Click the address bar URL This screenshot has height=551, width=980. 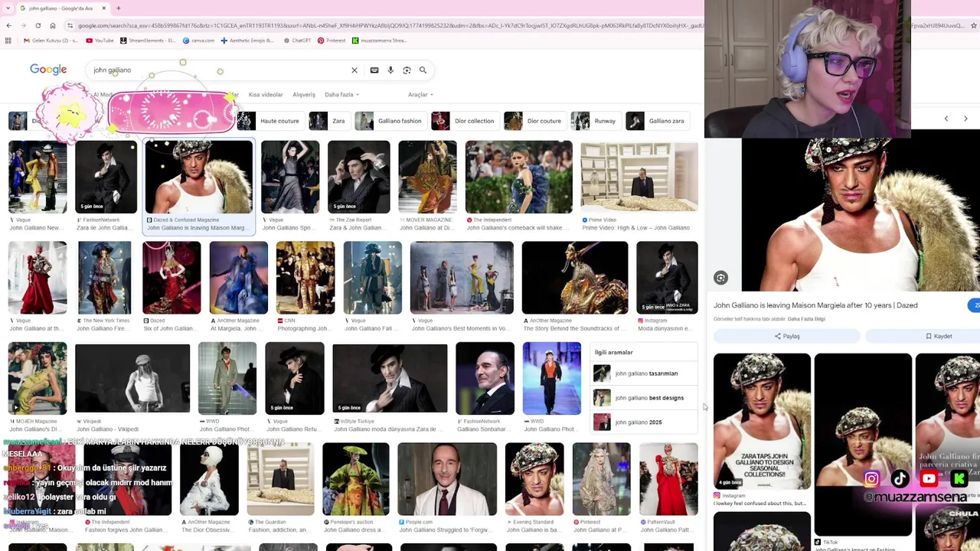[390, 25]
